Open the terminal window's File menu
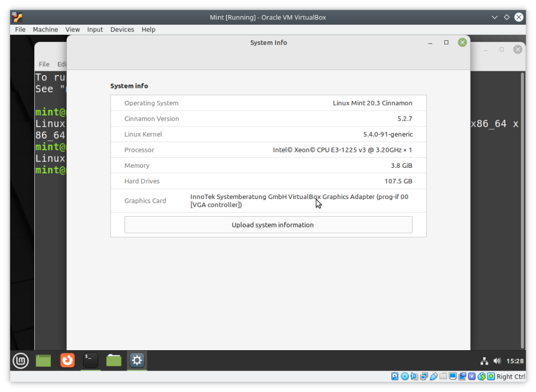 pyautogui.click(x=44, y=64)
